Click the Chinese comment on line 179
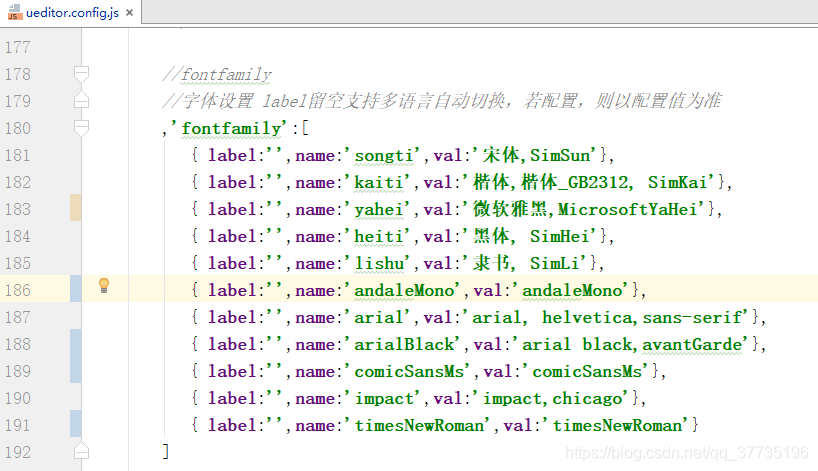Screen dimensions: 818x471 point(442,101)
